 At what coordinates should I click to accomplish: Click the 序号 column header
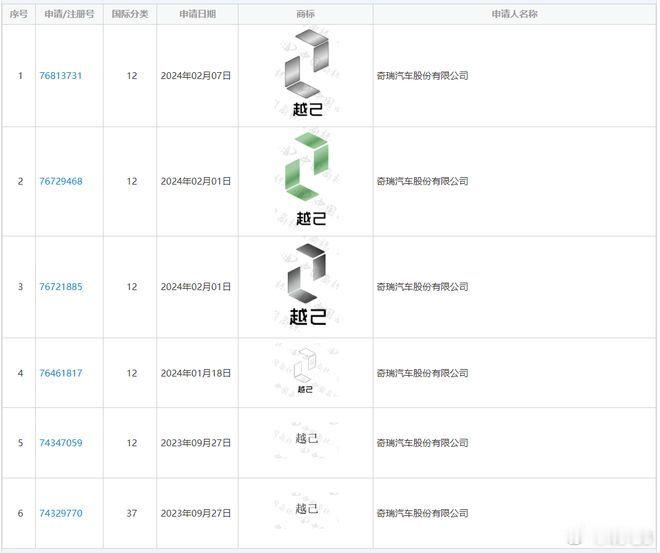(19, 14)
